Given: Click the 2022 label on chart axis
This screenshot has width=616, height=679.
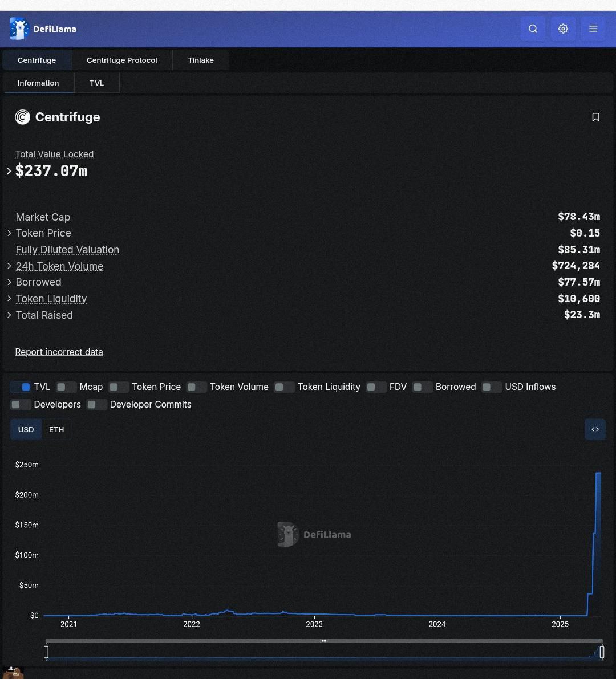Looking at the screenshot, I should (x=192, y=624).
